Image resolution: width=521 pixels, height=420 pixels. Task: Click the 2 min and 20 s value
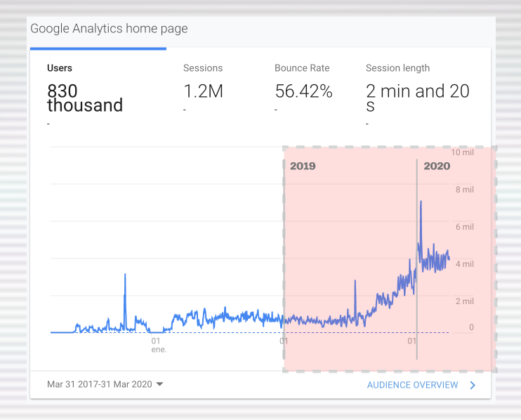pos(418,98)
